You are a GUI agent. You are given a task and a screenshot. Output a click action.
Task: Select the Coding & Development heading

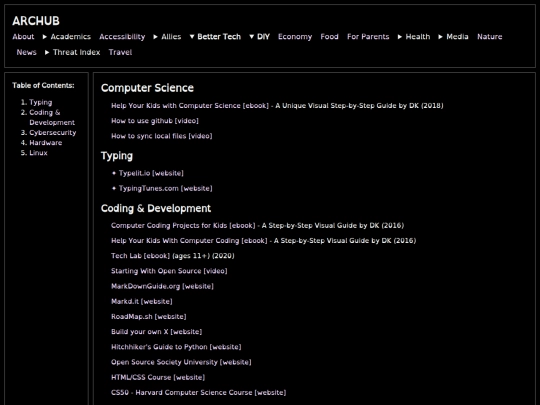(156, 208)
